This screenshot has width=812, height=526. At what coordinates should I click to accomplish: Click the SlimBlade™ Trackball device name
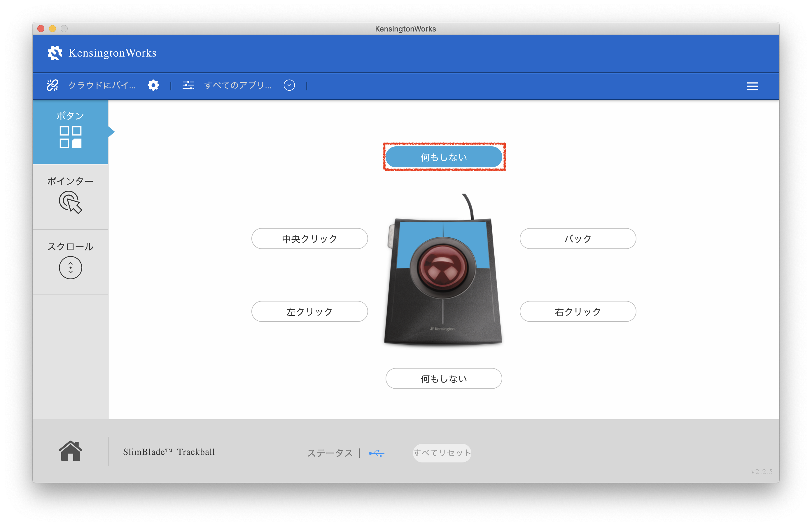tap(169, 452)
